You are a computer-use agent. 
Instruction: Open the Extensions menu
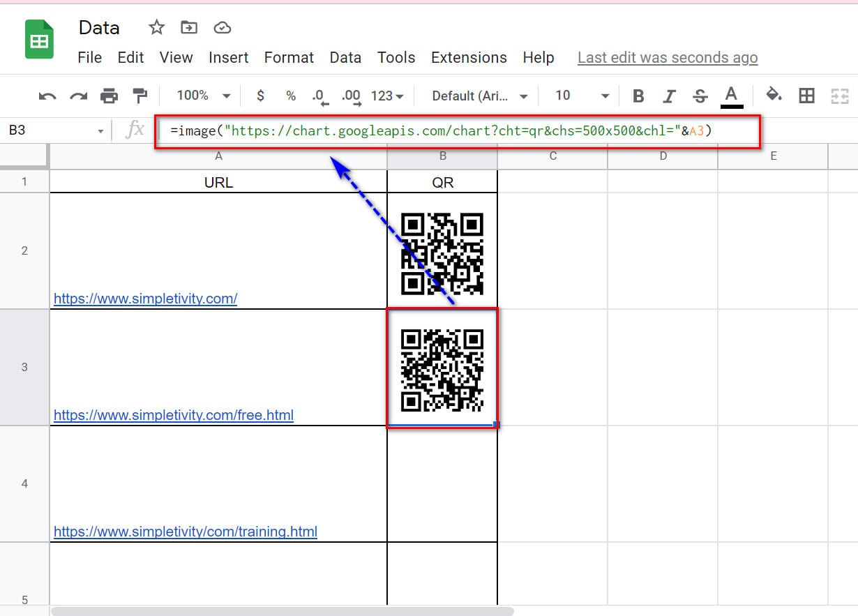pyautogui.click(x=469, y=58)
